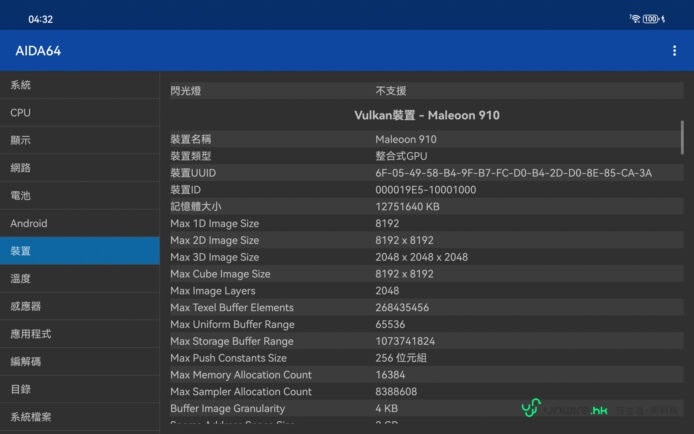Select the Max Cube Image Size row
694x434 pixels.
(427, 274)
